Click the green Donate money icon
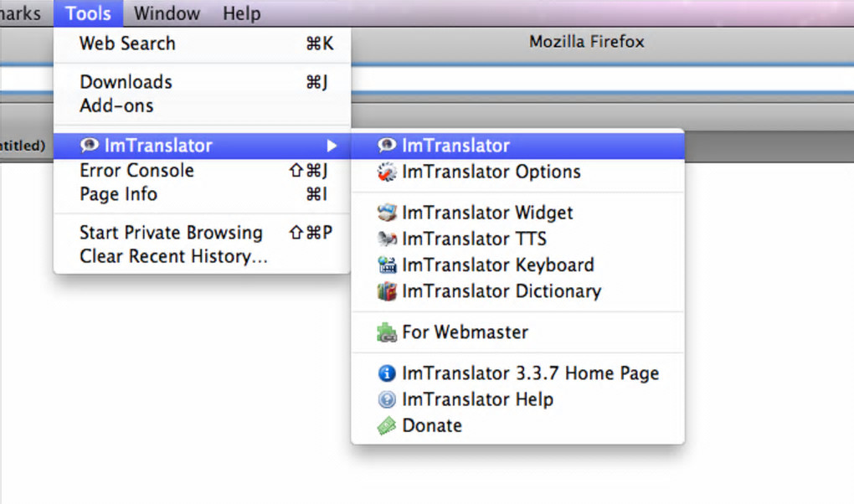The height and width of the screenshot is (504, 854). (386, 426)
